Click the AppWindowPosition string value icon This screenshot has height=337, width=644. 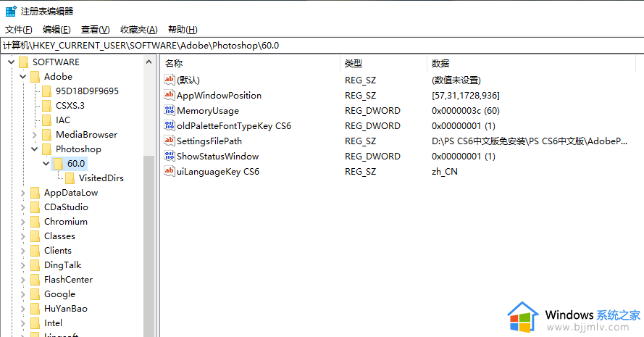click(x=170, y=95)
